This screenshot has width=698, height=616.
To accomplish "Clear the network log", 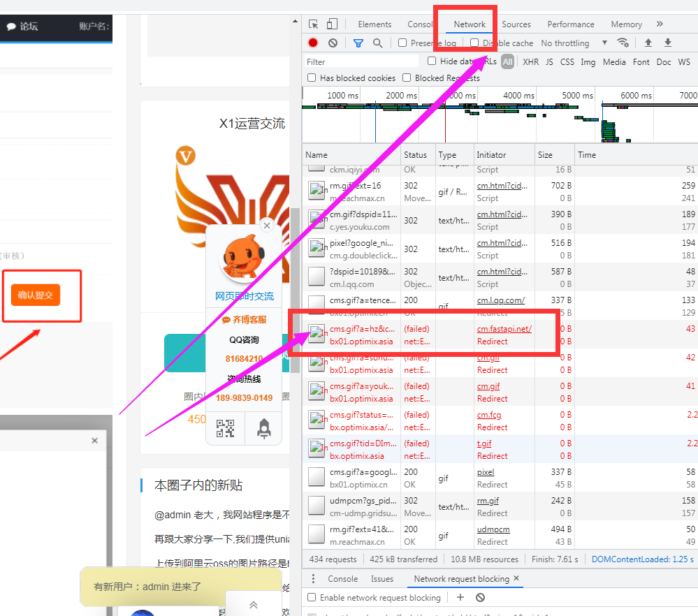I will pos(333,43).
